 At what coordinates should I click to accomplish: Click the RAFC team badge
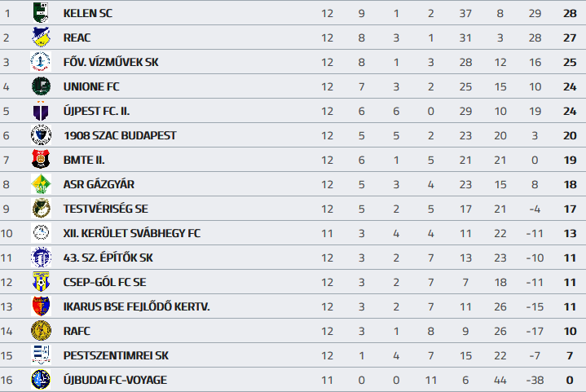click(41, 331)
